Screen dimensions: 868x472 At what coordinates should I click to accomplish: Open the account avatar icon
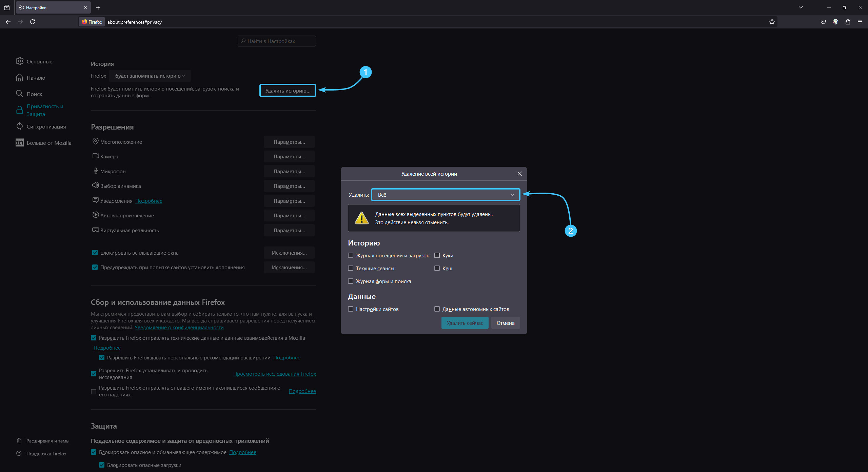(x=835, y=22)
